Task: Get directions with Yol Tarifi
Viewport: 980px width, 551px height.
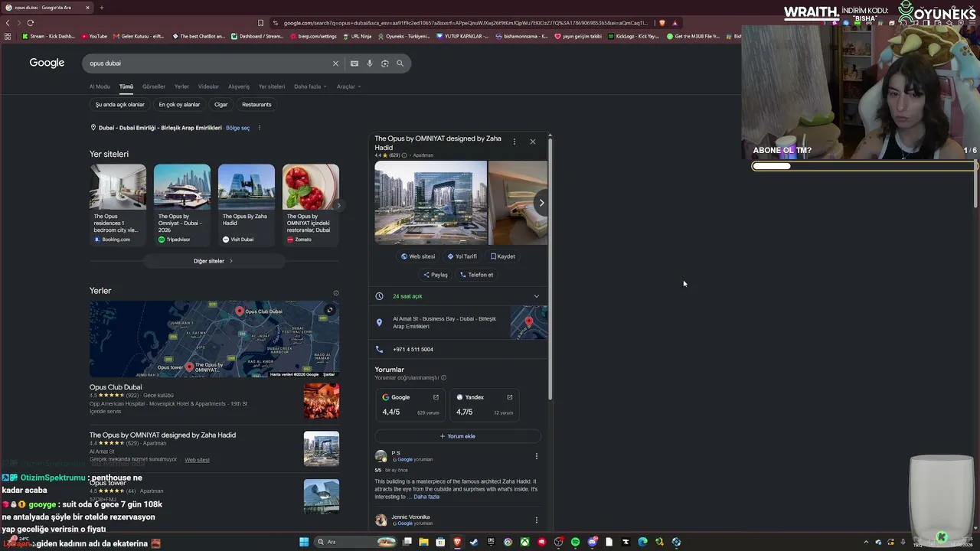Action: [462, 256]
